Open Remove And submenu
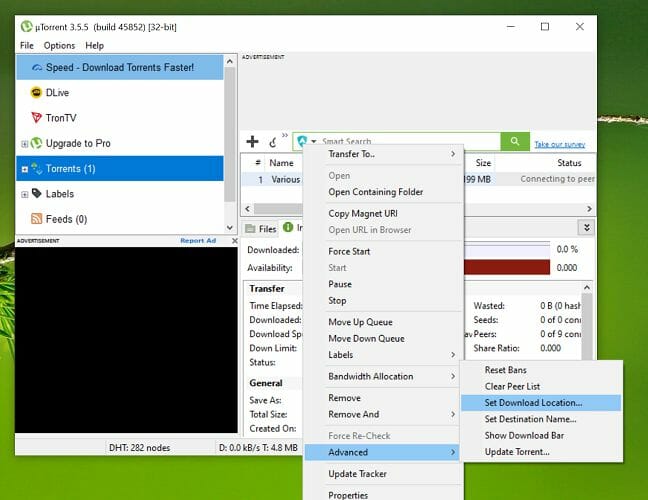Viewport: 648px width, 500px height. (x=382, y=414)
